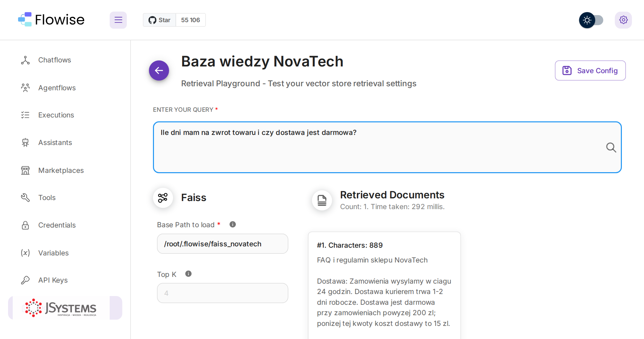Open the settings gear icon
Screen dimensions: 644x339
[624, 20]
